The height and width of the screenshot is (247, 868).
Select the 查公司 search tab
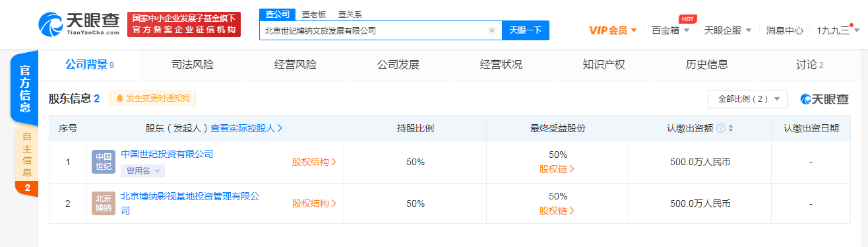tap(278, 14)
